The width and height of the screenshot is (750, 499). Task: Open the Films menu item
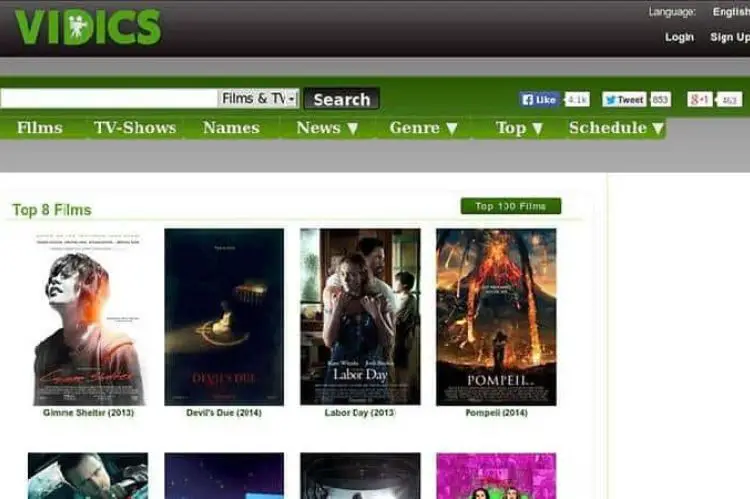(x=40, y=128)
